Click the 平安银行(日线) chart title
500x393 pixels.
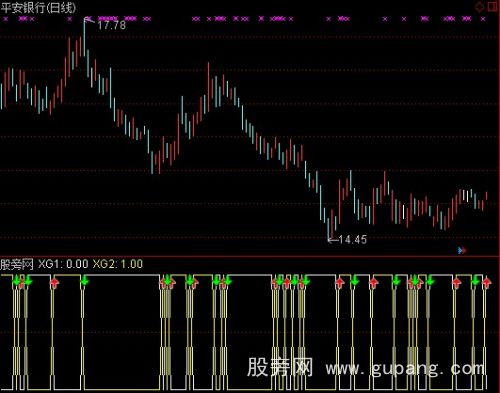pyautogui.click(x=38, y=7)
